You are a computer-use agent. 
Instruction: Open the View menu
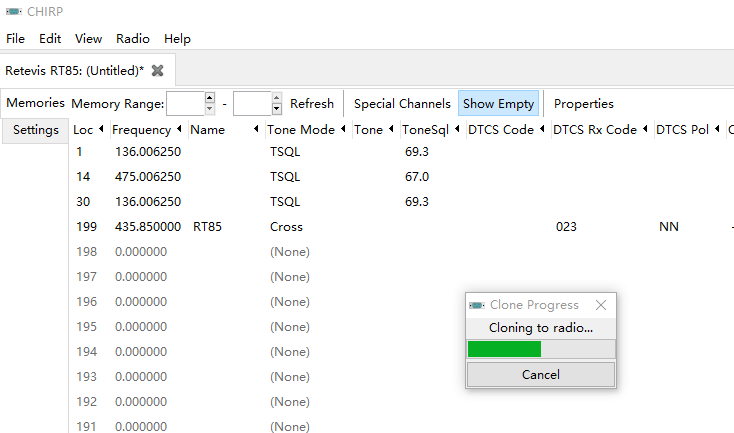[88, 39]
